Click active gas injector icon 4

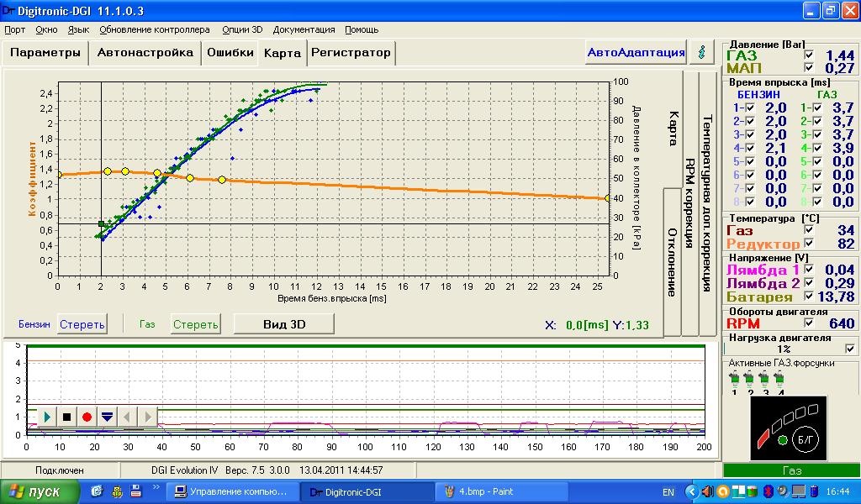pos(779,378)
